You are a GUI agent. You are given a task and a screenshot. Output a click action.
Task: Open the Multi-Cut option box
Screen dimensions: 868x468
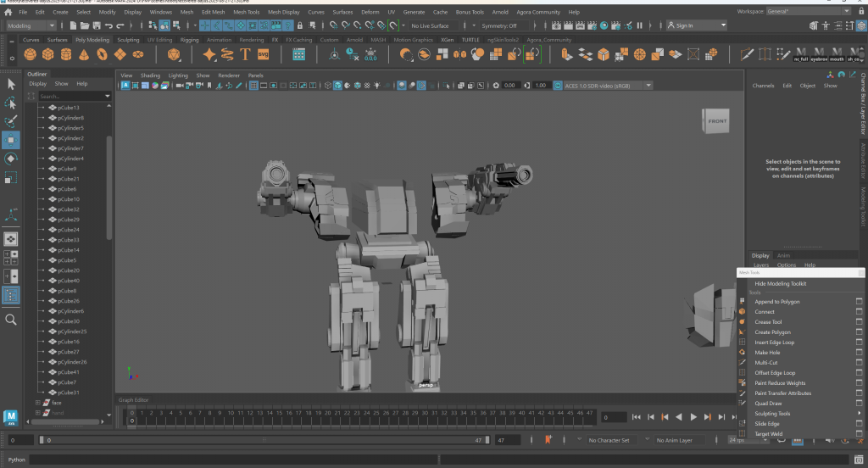tap(859, 363)
